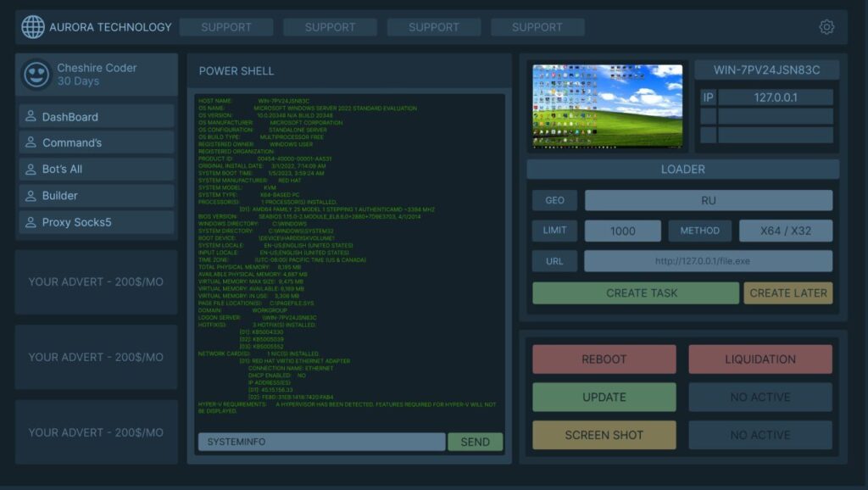The image size is (868, 490).
Task: Select the TIME ZONE line in output
Action: 281,259
